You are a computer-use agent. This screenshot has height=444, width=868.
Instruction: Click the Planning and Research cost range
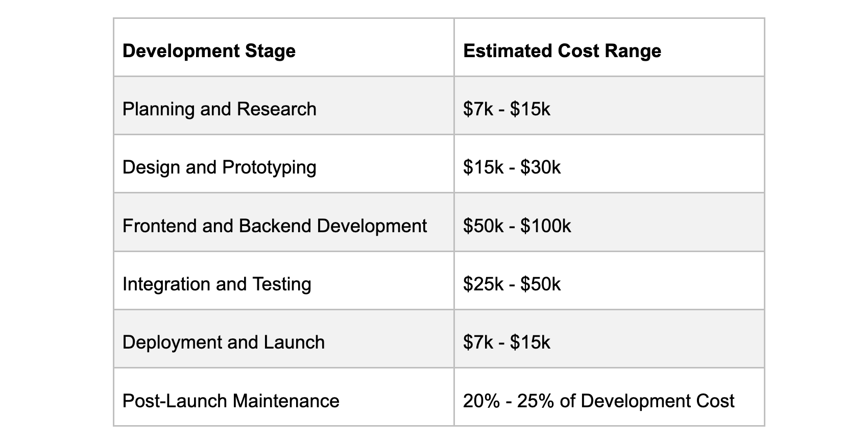pyautogui.click(x=507, y=109)
